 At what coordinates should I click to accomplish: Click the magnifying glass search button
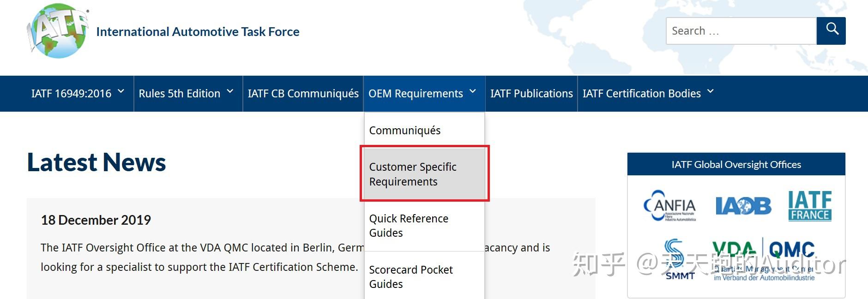831,30
